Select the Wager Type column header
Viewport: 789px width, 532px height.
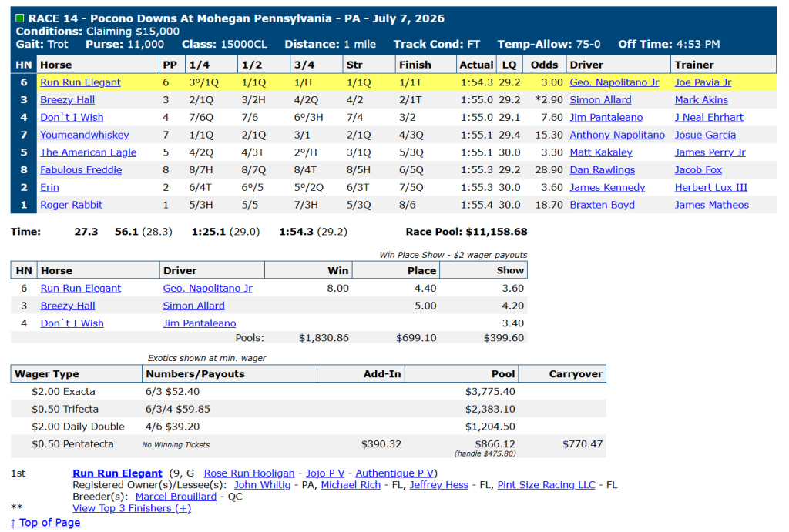point(76,374)
